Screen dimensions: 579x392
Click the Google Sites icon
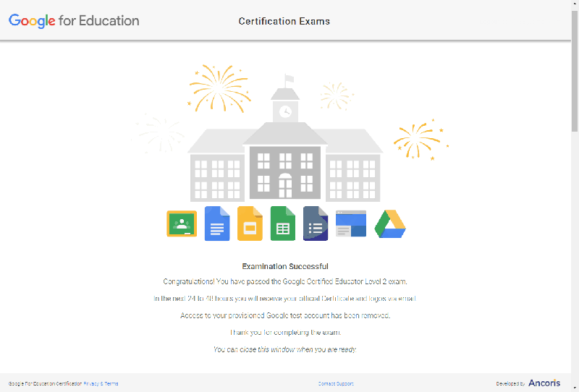tap(351, 223)
